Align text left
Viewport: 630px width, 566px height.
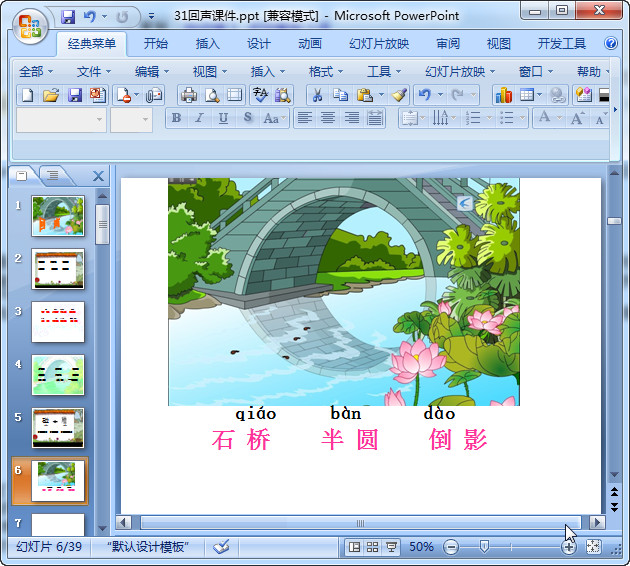305,118
